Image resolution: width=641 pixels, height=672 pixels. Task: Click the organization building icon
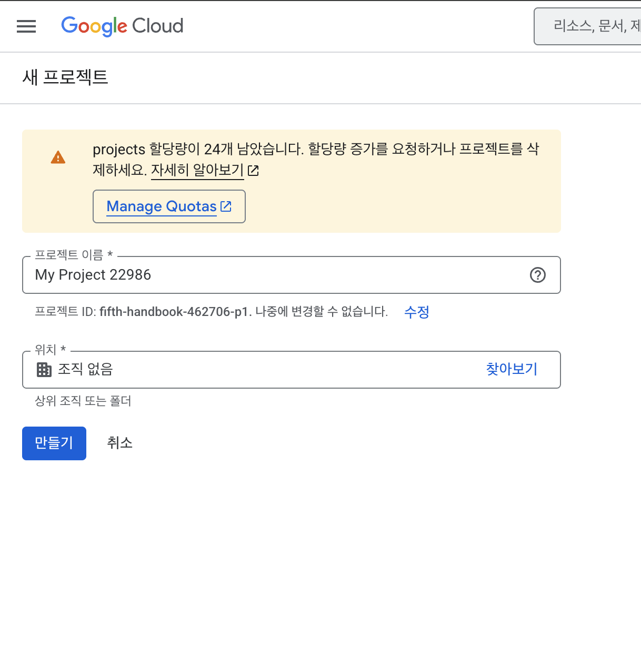click(44, 370)
